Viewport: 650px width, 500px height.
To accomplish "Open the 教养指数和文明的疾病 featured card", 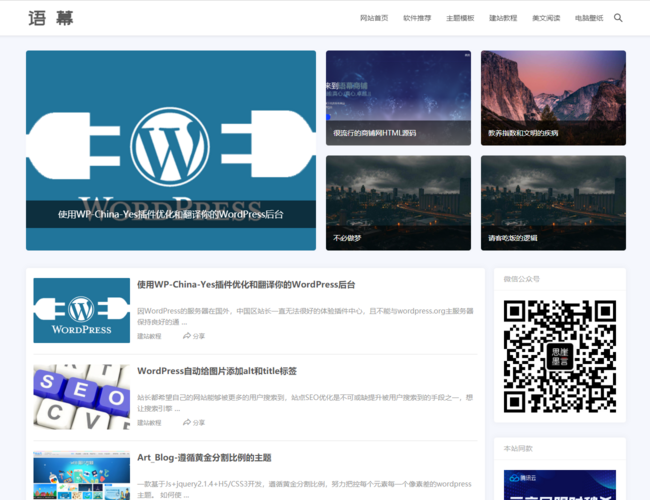I will 553,98.
